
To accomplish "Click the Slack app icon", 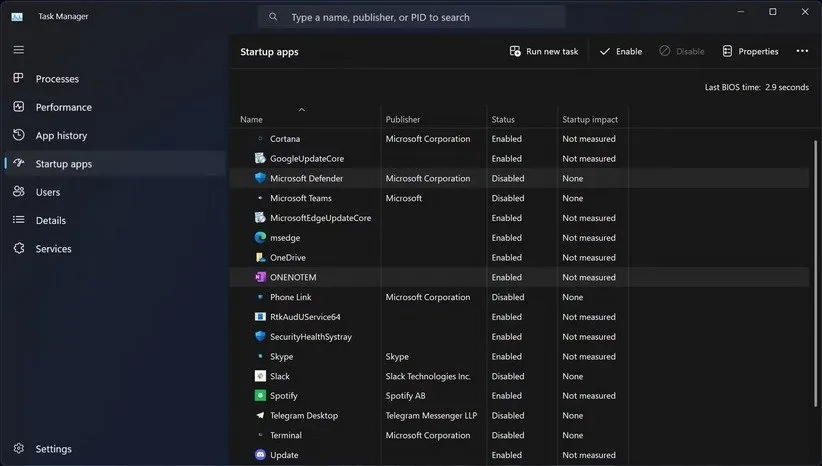I will coord(260,376).
